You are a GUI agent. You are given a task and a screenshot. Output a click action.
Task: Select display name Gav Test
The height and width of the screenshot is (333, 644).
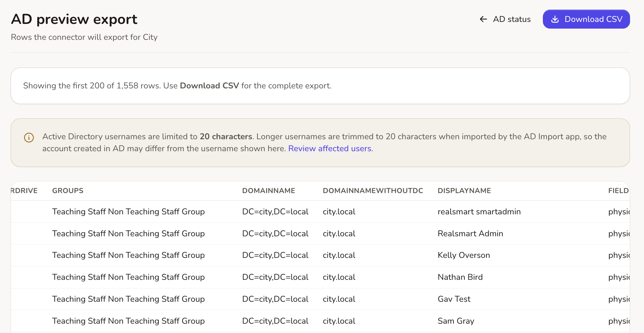(454, 299)
